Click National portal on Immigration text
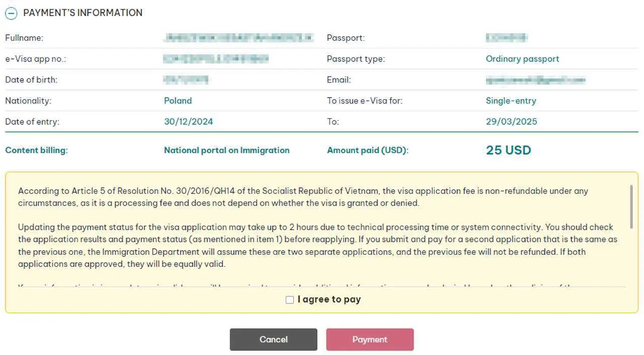This screenshot has height=355, width=644. coord(227,150)
